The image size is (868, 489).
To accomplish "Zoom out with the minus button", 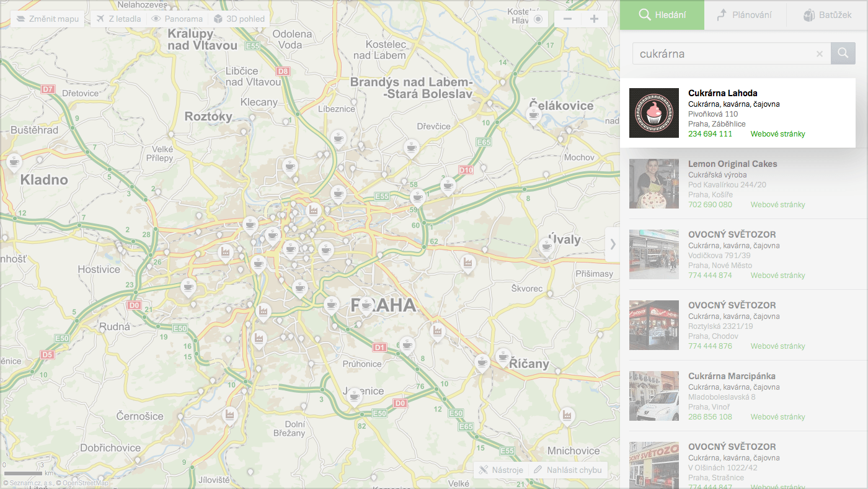I will 567,19.
